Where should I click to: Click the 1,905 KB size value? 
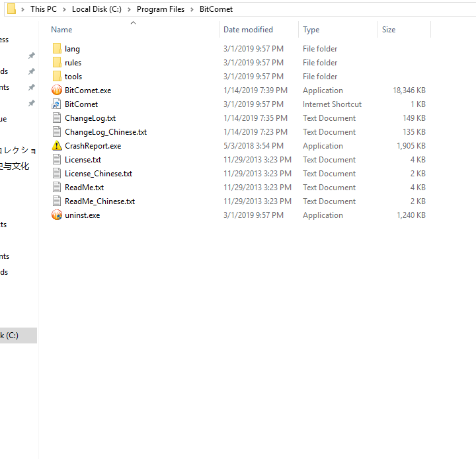(x=411, y=146)
